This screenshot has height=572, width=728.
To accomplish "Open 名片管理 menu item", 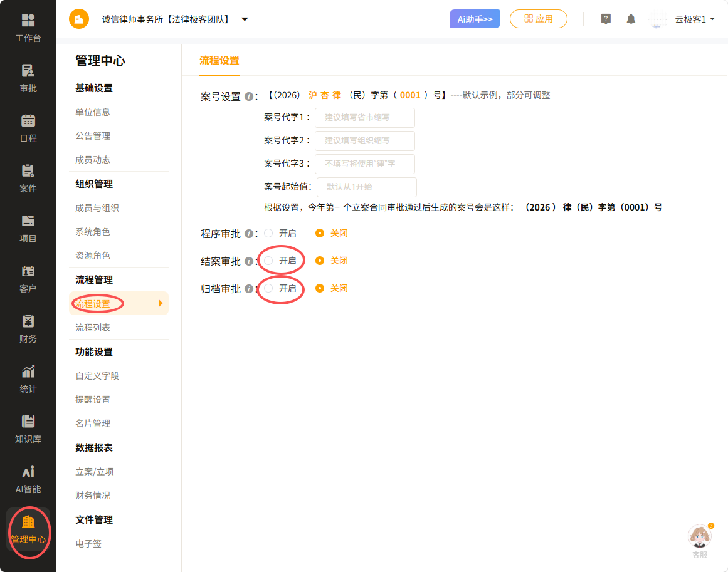I will tap(93, 424).
